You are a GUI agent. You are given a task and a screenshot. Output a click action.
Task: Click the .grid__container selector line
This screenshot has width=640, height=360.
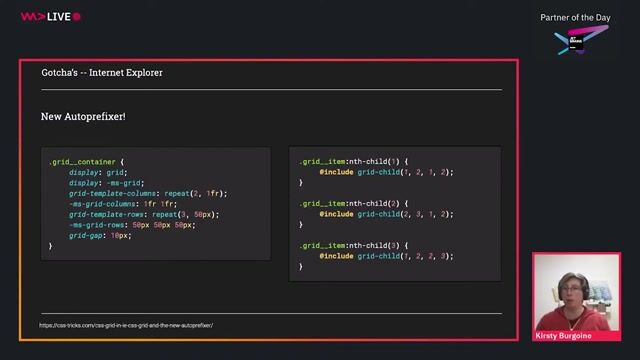tap(86, 162)
